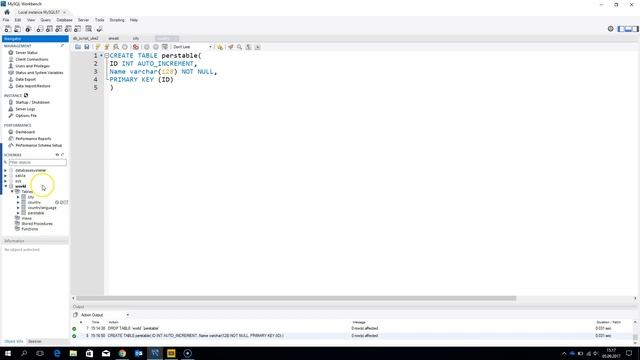Screen dimensions: 640x360
Task: Toggle word wrap icon in editor toolbar
Action: tap(258, 47)
